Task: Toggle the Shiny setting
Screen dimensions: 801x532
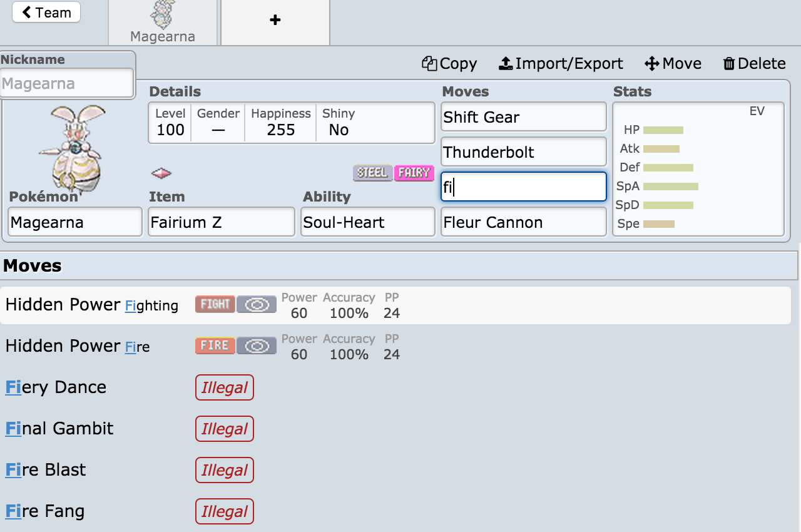Action: pyautogui.click(x=339, y=123)
